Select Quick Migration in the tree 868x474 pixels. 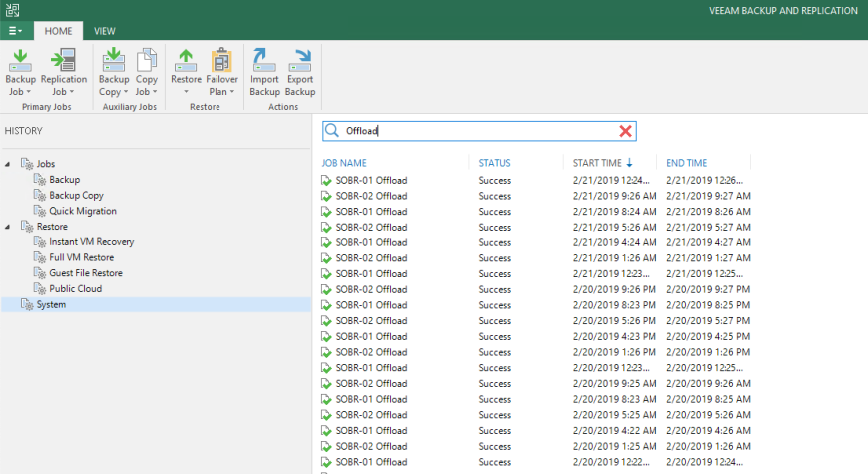(x=83, y=211)
